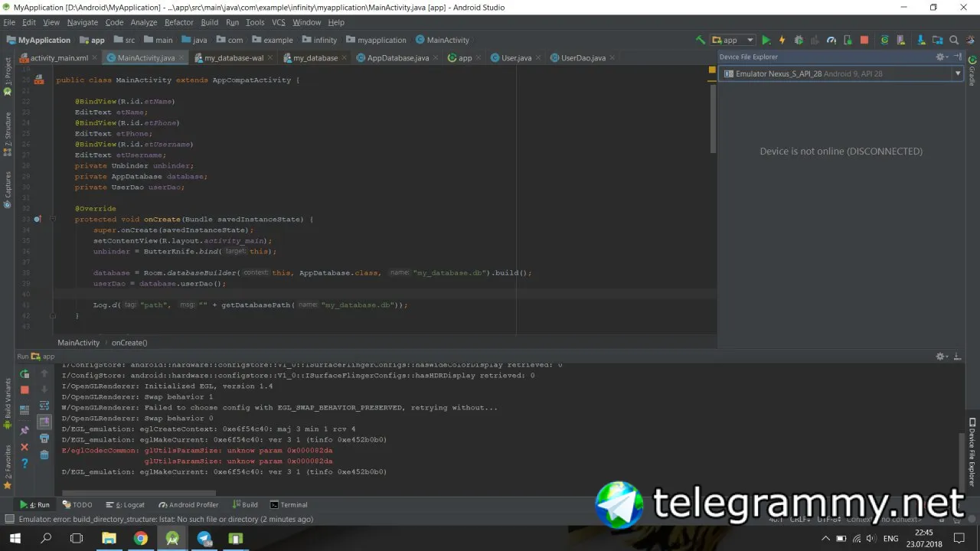Stop the app with the red toolbar square
The image size is (980, 551).
point(864,40)
